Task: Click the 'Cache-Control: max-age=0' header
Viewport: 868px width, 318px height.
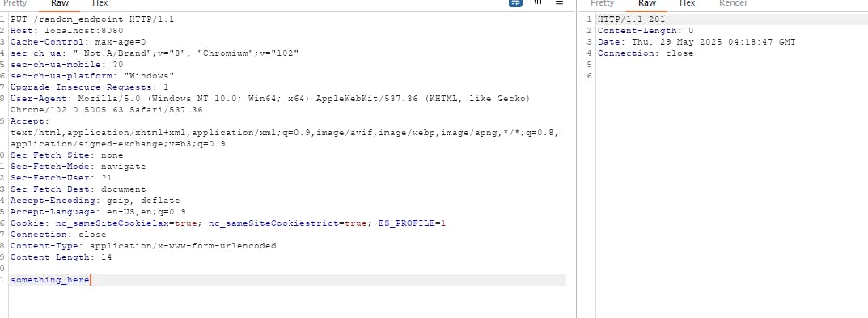Action: click(x=78, y=42)
